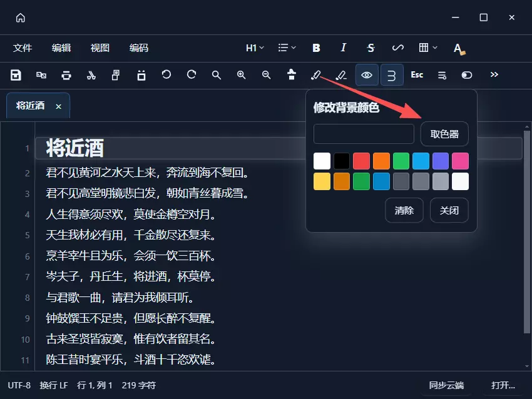Image resolution: width=532 pixels, height=399 pixels.
Task: Toggle the word wrap button
Action: (x=392, y=75)
